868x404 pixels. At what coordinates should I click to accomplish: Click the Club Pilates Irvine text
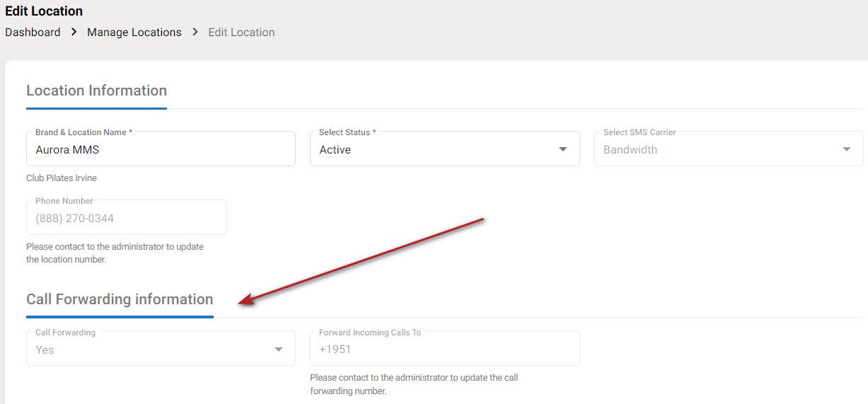[x=62, y=178]
